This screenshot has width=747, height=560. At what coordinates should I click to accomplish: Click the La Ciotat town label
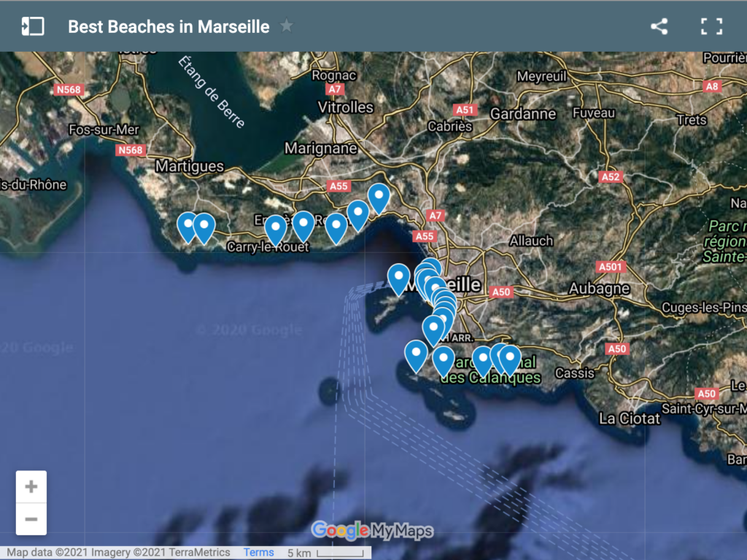630,419
